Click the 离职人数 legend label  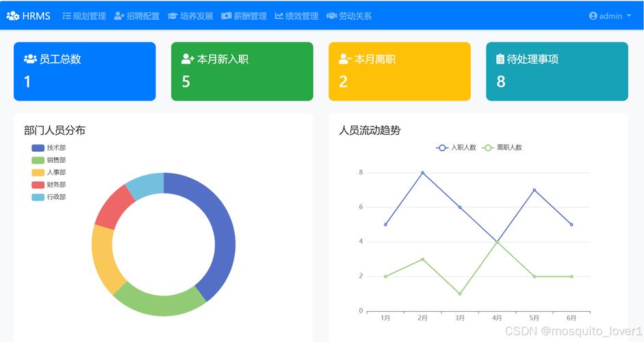tap(510, 148)
